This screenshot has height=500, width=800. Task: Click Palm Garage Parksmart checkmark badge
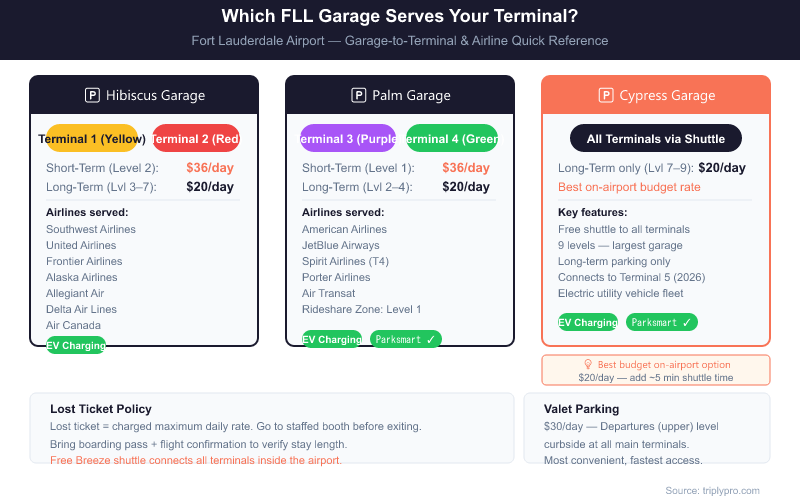pos(406,339)
